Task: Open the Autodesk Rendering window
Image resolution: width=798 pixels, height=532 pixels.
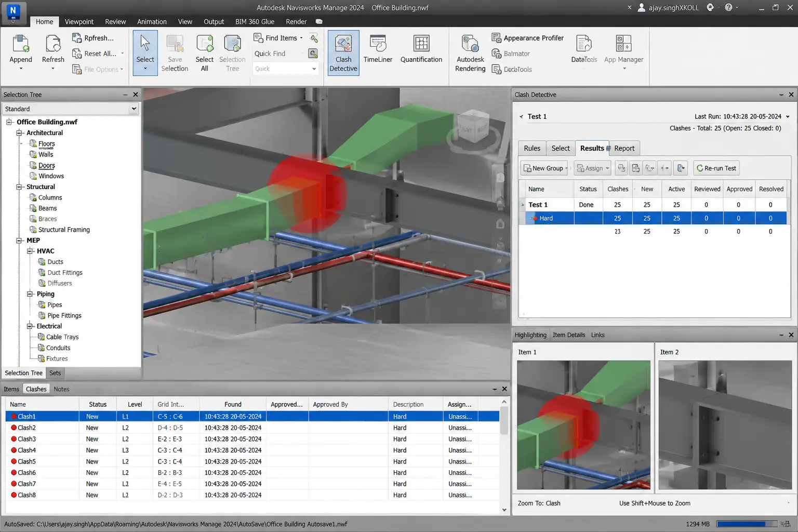Action: click(470, 54)
